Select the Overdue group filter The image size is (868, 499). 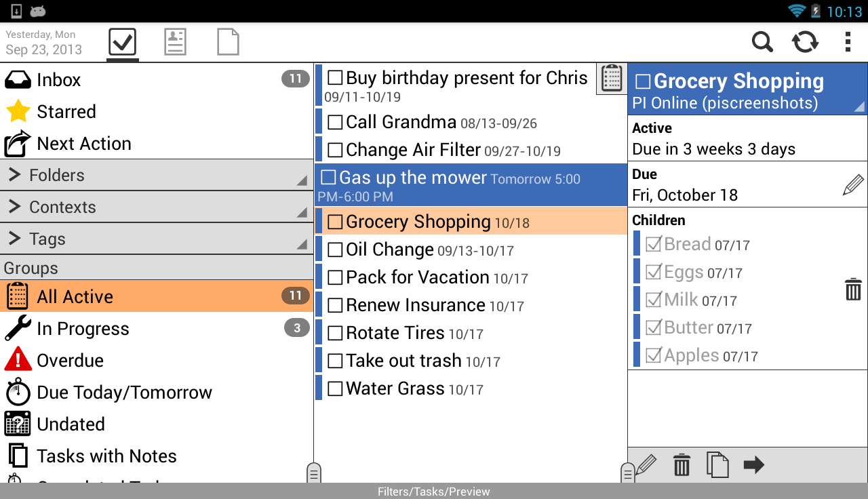click(70, 361)
